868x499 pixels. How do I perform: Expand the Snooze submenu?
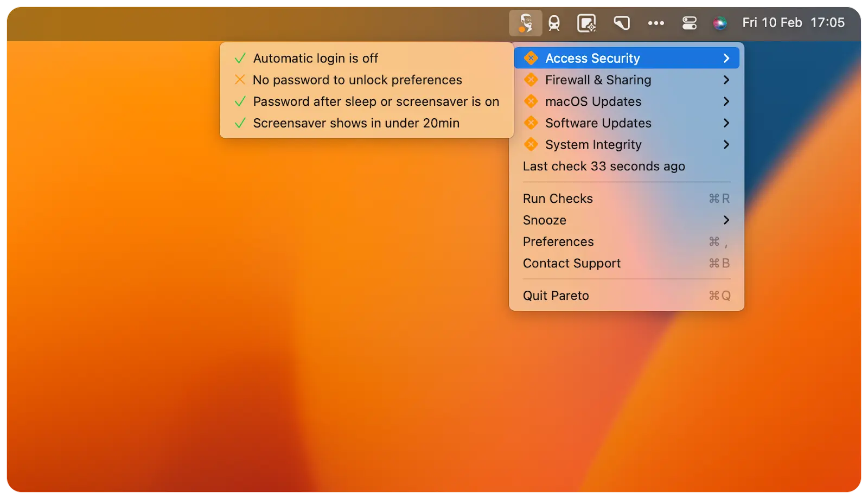(727, 220)
